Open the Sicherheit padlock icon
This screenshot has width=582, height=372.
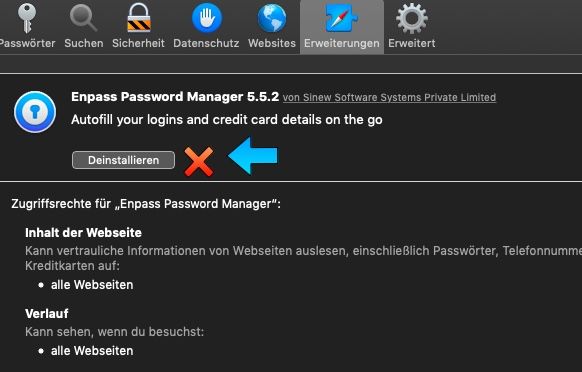138,17
